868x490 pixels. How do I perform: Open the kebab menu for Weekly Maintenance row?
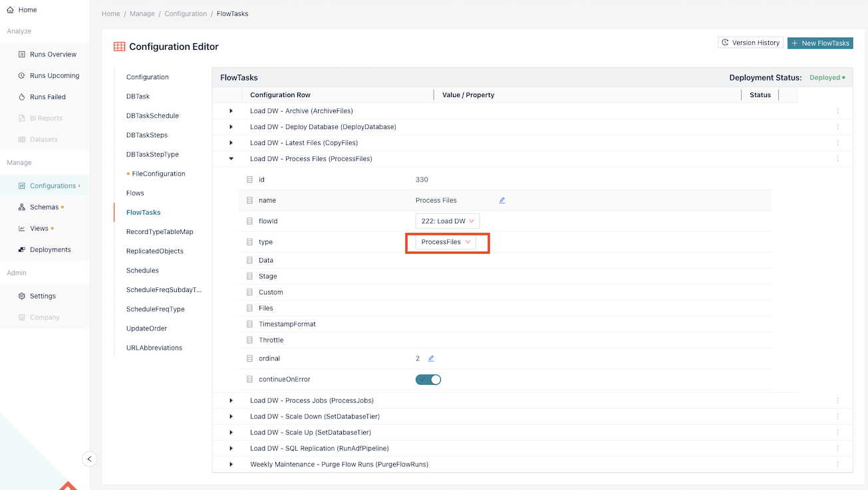[x=837, y=464]
